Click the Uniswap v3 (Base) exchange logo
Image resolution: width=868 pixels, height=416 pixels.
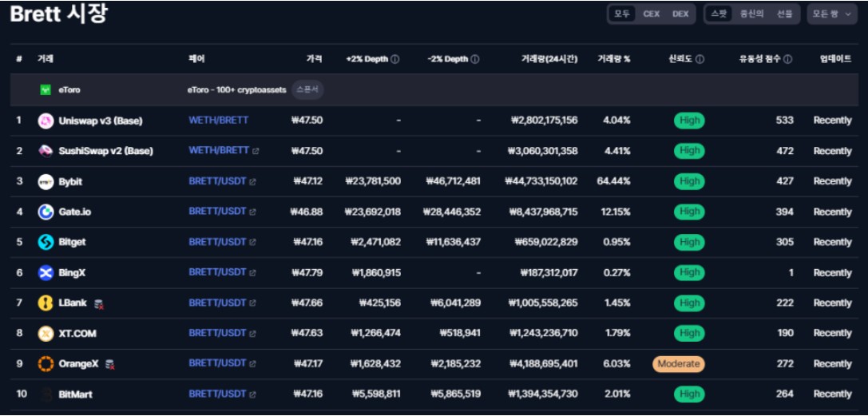(46, 121)
